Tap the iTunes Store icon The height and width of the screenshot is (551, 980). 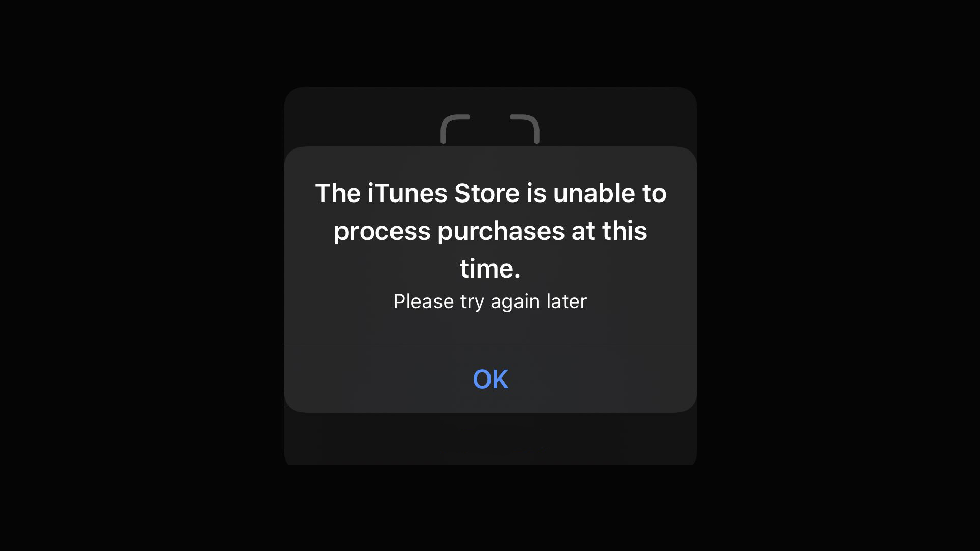click(490, 128)
